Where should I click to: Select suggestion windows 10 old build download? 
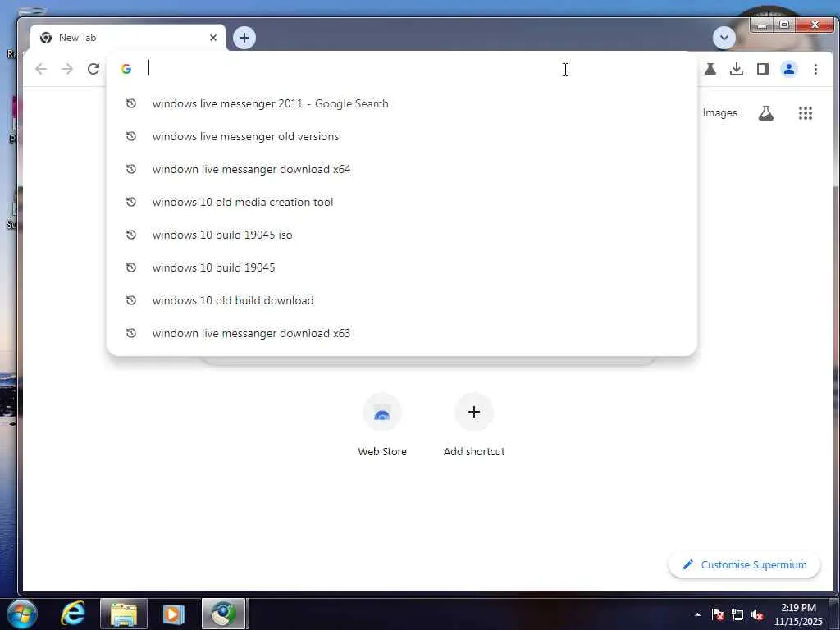402,300
